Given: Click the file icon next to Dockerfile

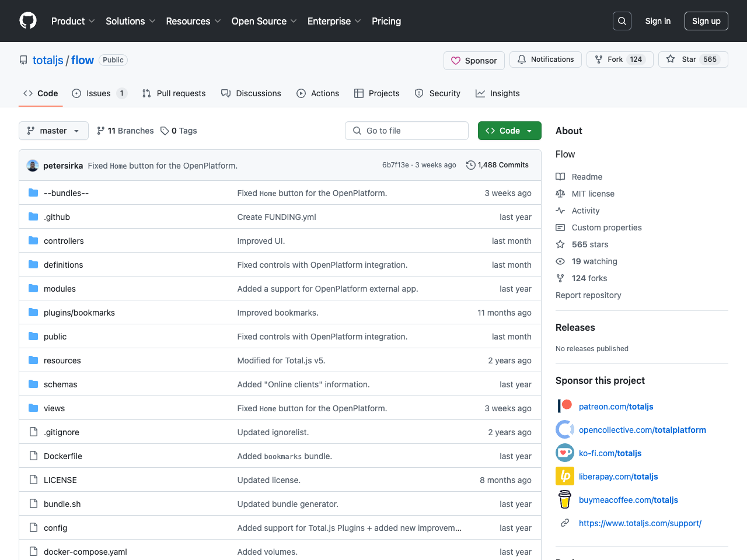Looking at the screenshot, I should (33, 456).
